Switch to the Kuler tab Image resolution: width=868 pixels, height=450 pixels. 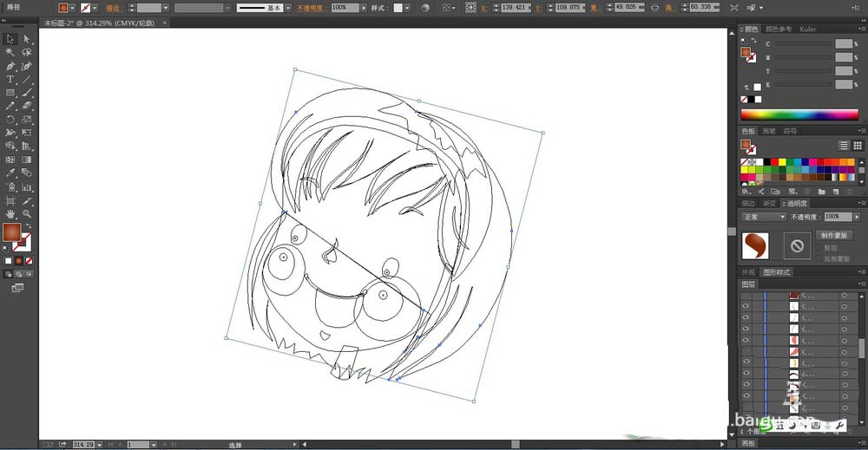coord(807,29)
